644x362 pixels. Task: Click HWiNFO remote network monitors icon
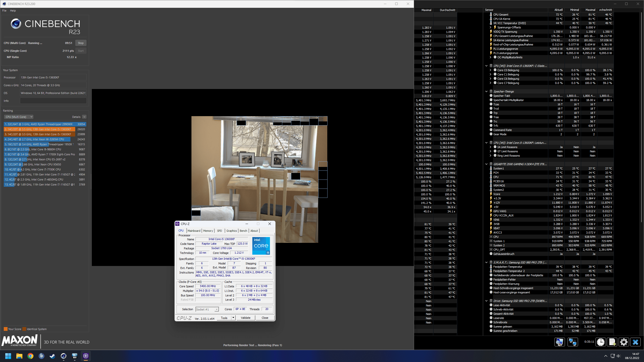click(x=573, y=342)
